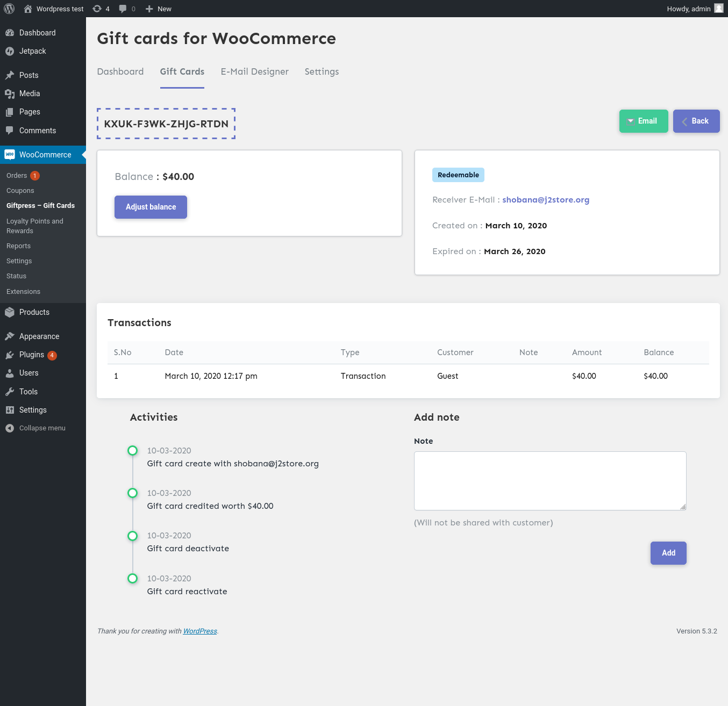Image resolution: width=728 pixels, height=706 pixels.
Task: Switch to the Dashboard tab
Action: click(120, 71)
